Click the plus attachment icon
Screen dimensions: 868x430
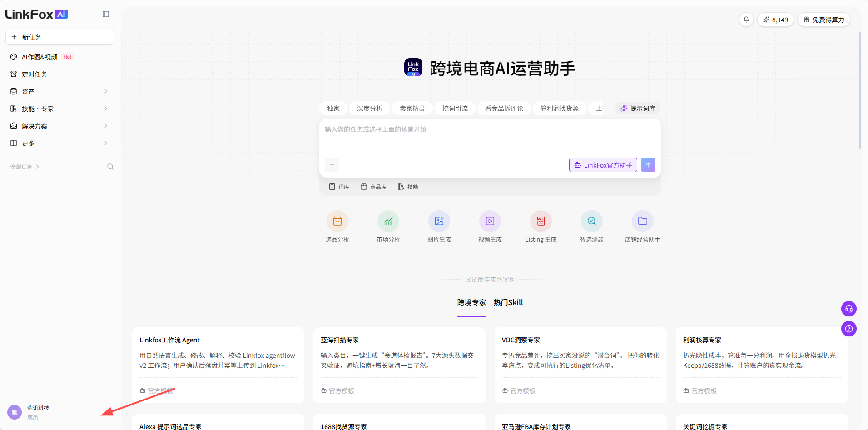[x=332, y=165]
